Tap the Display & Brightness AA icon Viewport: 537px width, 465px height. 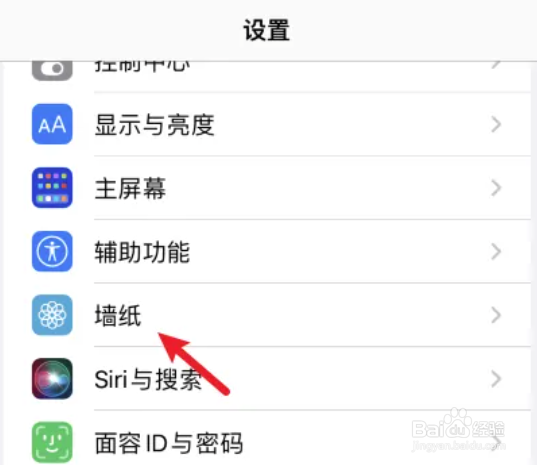click(x=52, y=124)
